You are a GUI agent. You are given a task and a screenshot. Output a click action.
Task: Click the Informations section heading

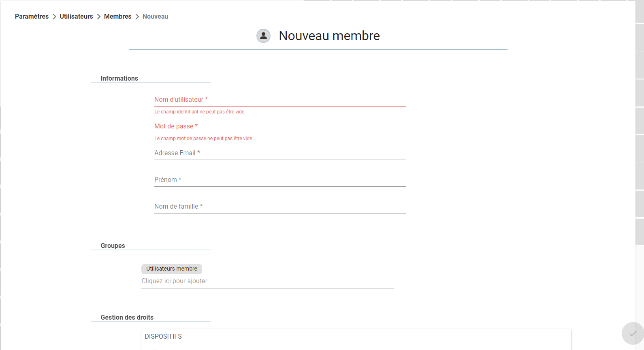119,78
